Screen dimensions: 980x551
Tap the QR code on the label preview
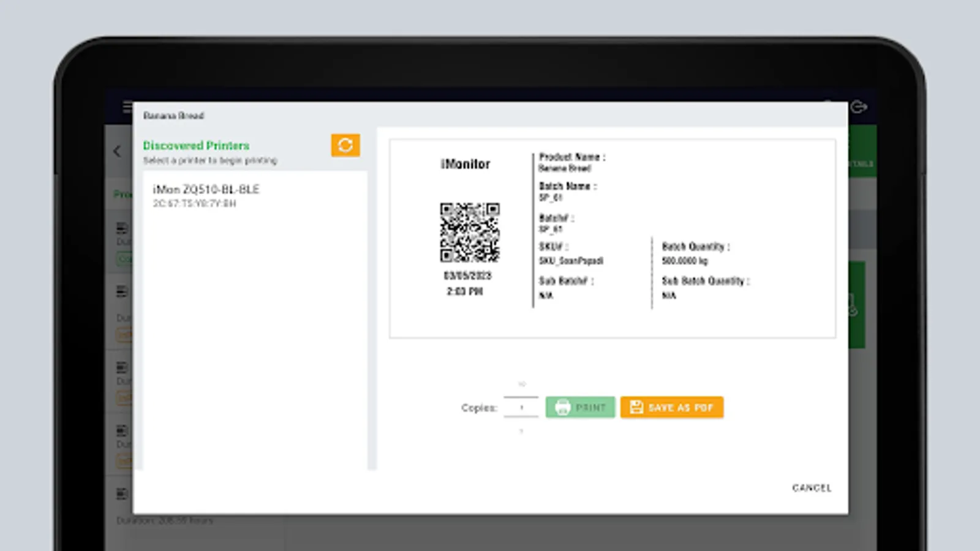click(x=470, y=233)
